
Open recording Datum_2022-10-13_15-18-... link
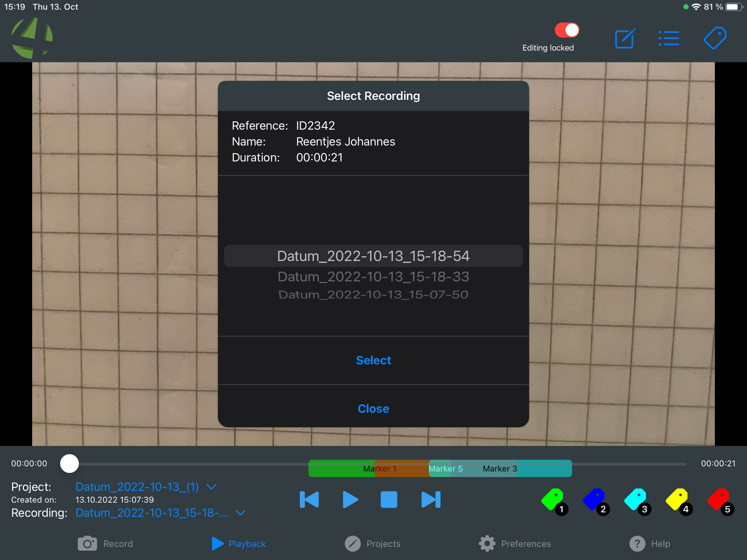pyautogui.click(x=152, y=513)
